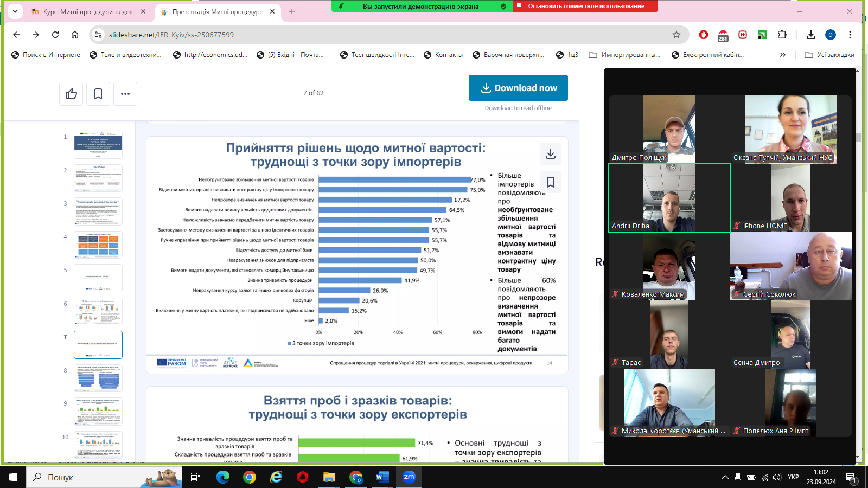Switch УКР keyboard language indicator

click(793, 477)
